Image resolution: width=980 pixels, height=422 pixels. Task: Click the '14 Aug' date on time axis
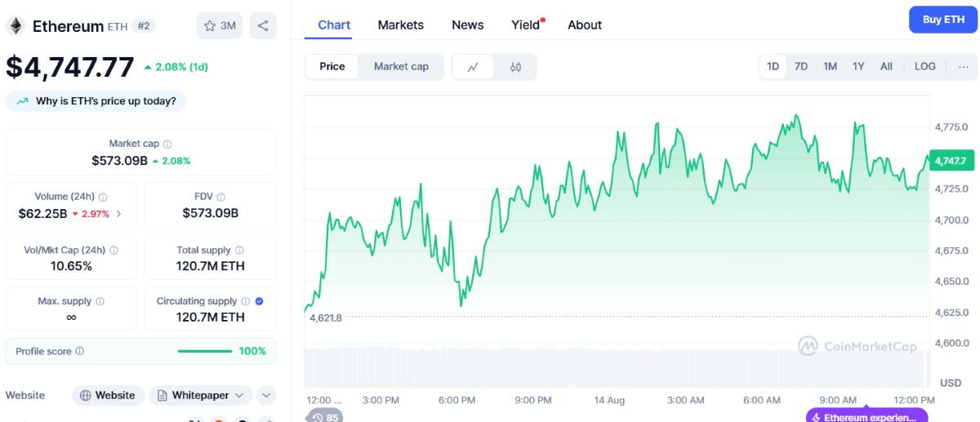tap(609, 400)
